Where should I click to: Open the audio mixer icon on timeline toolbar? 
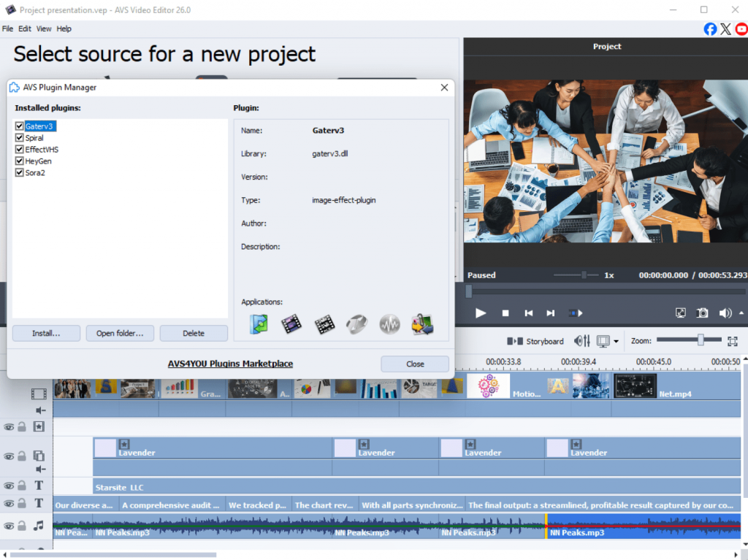pyautogui.click(x=582, y=341)
